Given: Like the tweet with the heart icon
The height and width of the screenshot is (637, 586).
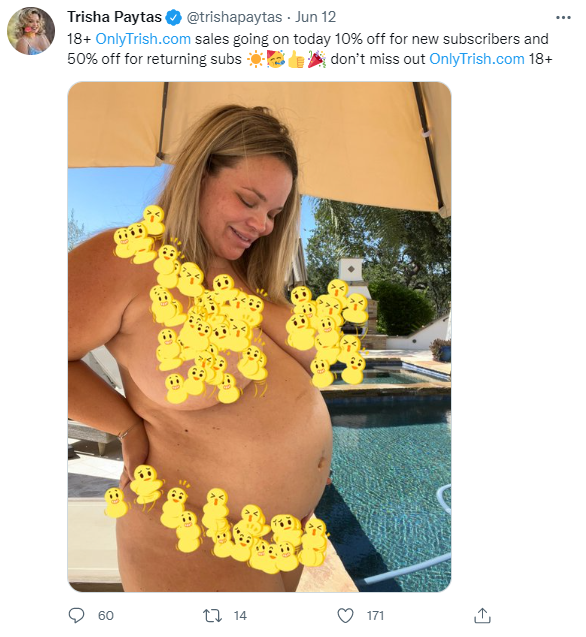Looking at the screenshot, I should tap(345, 615).
